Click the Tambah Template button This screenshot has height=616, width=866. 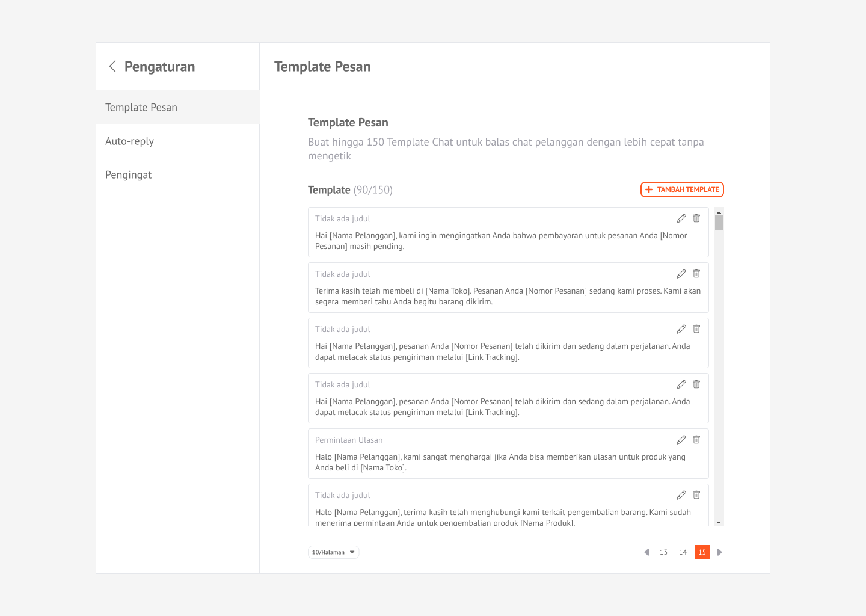pos(682,189)
